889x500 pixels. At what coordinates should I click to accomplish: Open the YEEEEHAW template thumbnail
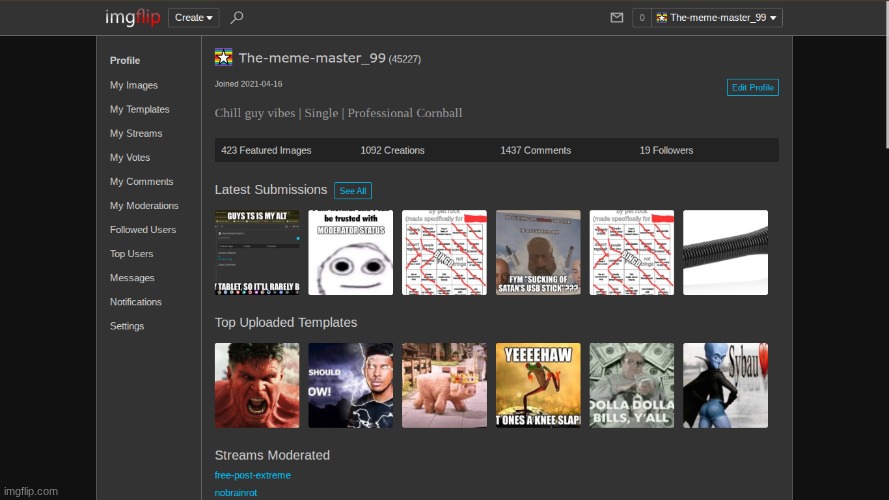(x=538, y=385)
